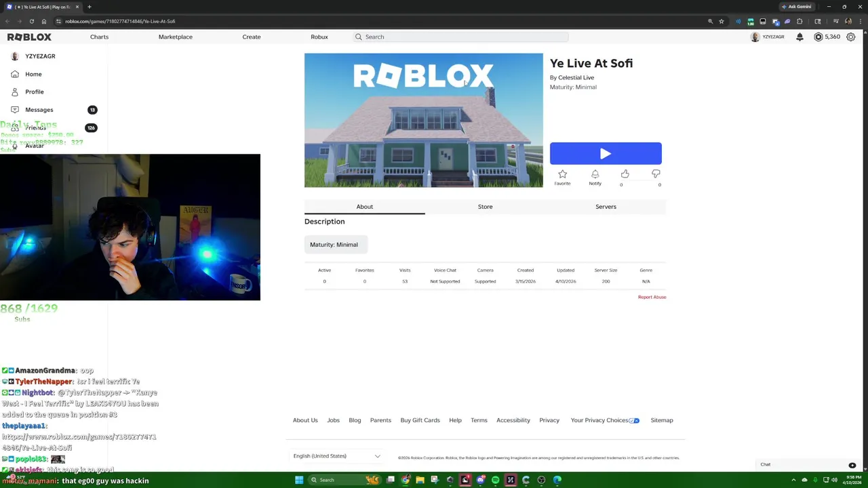Open Create in the top navigation
868x488 pixels.
pos(252,37)
